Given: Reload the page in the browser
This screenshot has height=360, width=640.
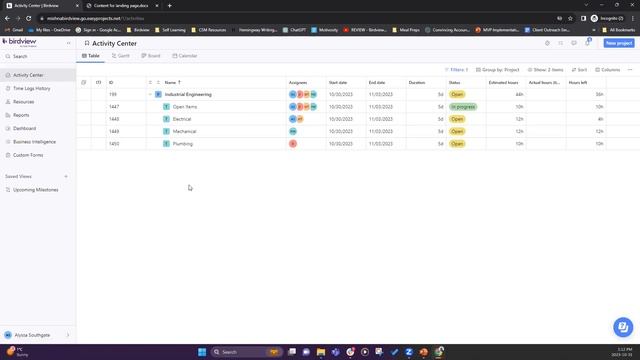Looking at the screenshot, I should click(29, 18).
